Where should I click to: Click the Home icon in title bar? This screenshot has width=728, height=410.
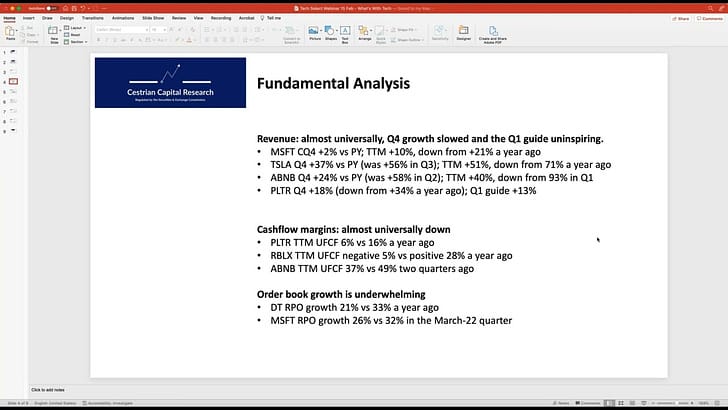(65, 8)
